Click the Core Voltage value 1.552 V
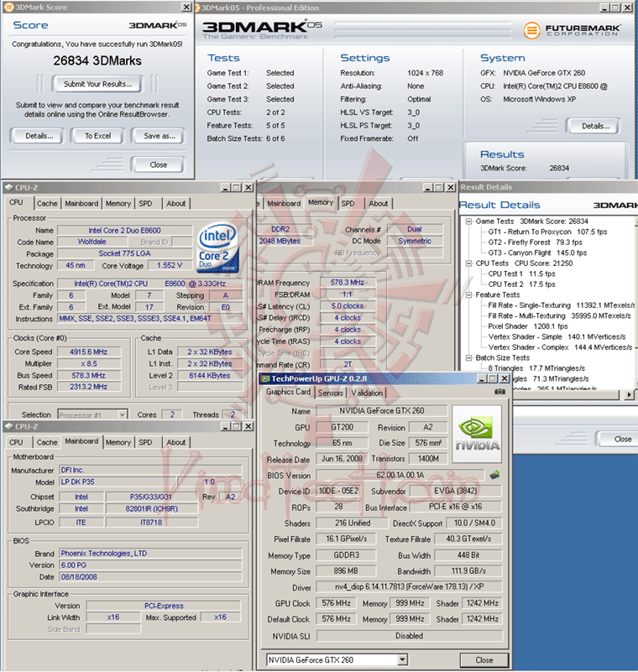 click(x=170, y=266)
